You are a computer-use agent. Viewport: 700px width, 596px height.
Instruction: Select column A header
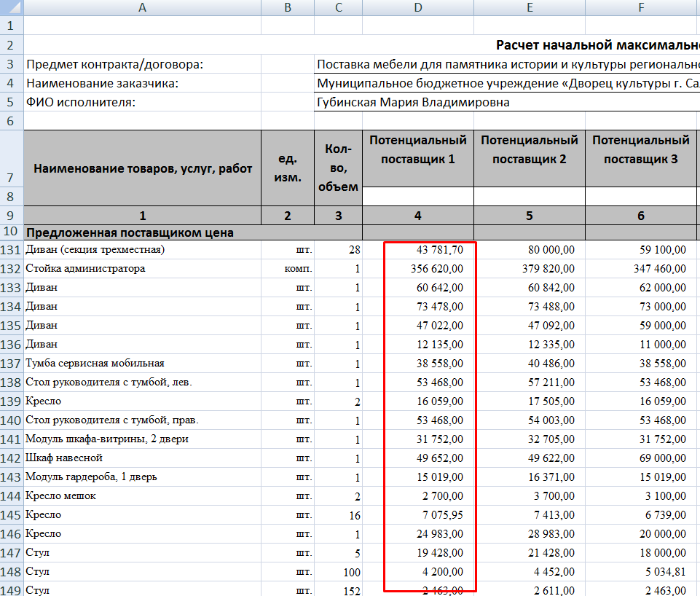point(143,7)
